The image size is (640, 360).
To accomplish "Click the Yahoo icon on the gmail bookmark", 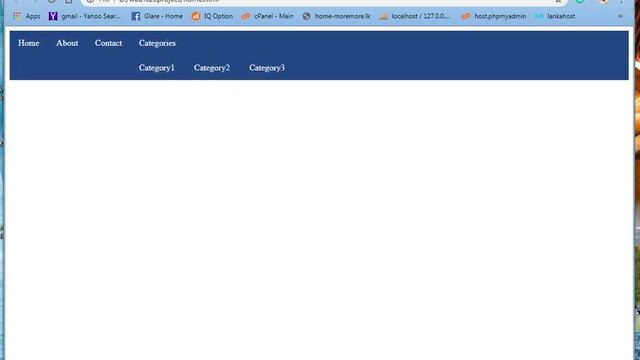I will click(x=53, y=16).
